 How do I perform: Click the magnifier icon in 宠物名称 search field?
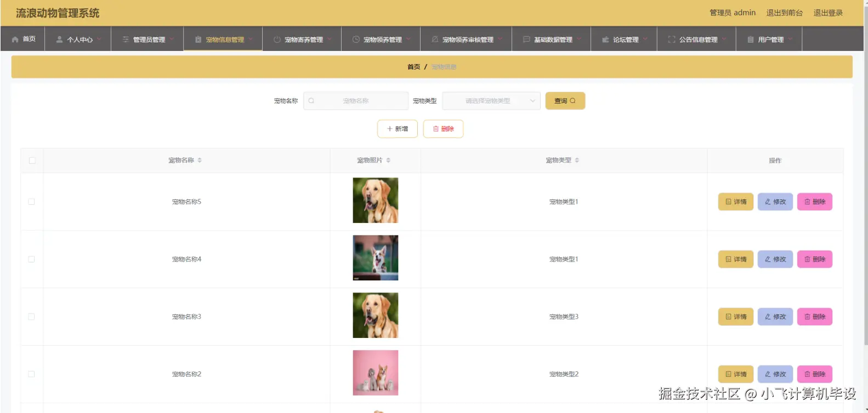point(311,101)
